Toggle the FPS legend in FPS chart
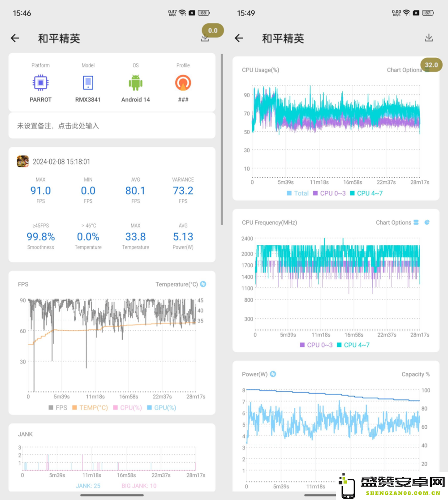 coord(58,407)
